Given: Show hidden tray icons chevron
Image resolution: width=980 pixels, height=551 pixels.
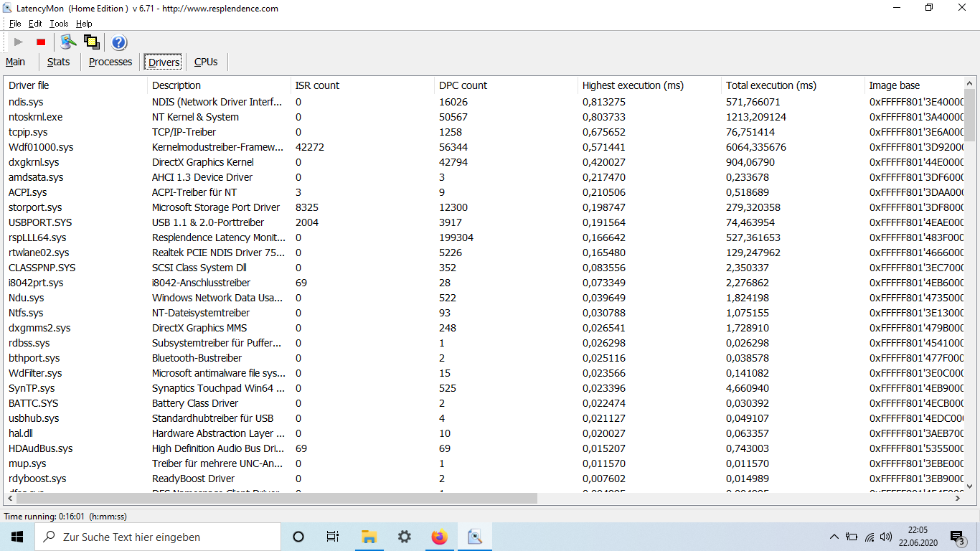Looking at the screenshot, I should click(x=834, y=537).
